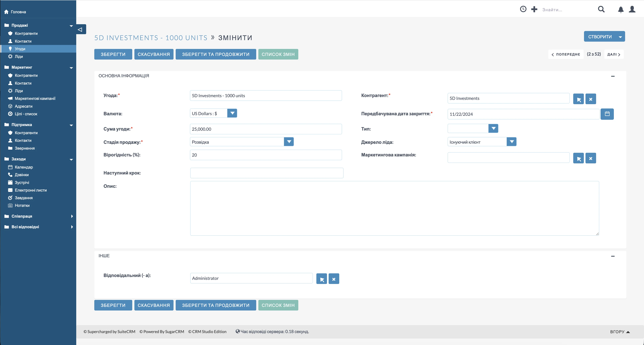
Task: Open the Валюта currency dropdown
Action: click(232, 113)
